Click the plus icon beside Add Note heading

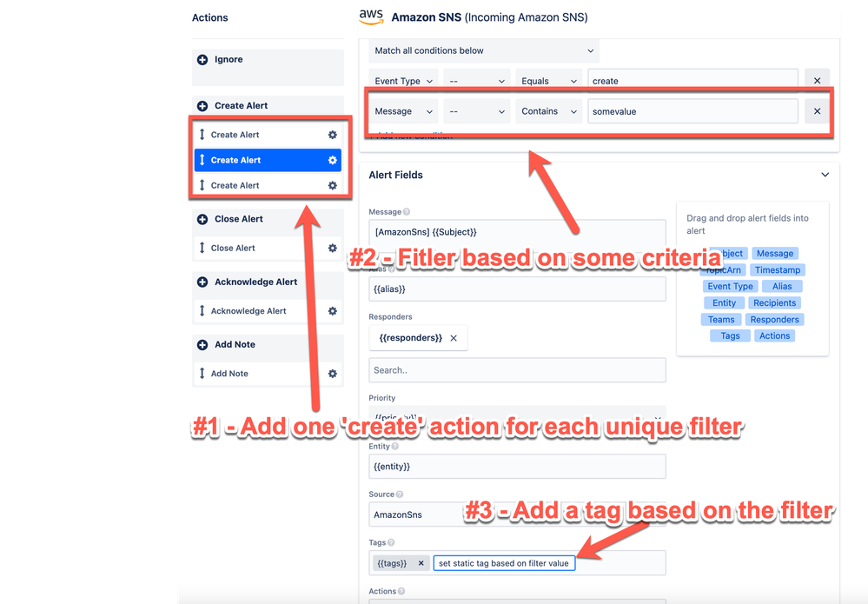202,345
